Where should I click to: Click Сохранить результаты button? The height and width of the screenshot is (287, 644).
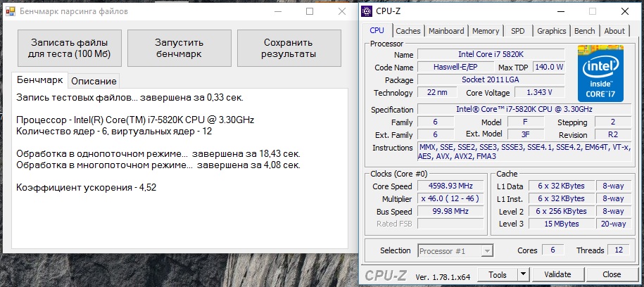pos(289,48)
